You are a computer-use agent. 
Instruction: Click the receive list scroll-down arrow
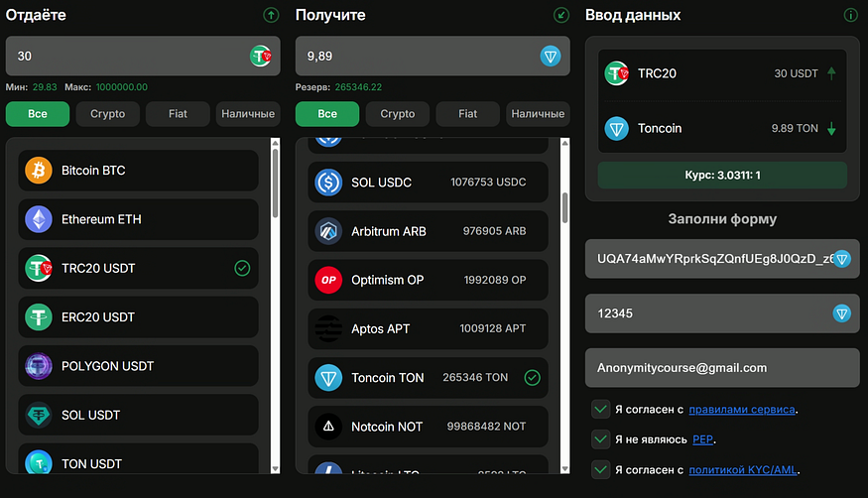pos(564,468)
